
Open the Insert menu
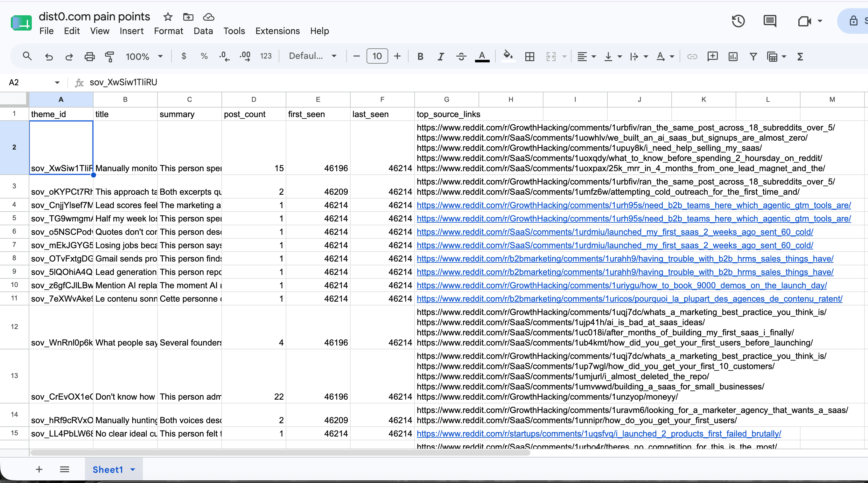[131, 31]
